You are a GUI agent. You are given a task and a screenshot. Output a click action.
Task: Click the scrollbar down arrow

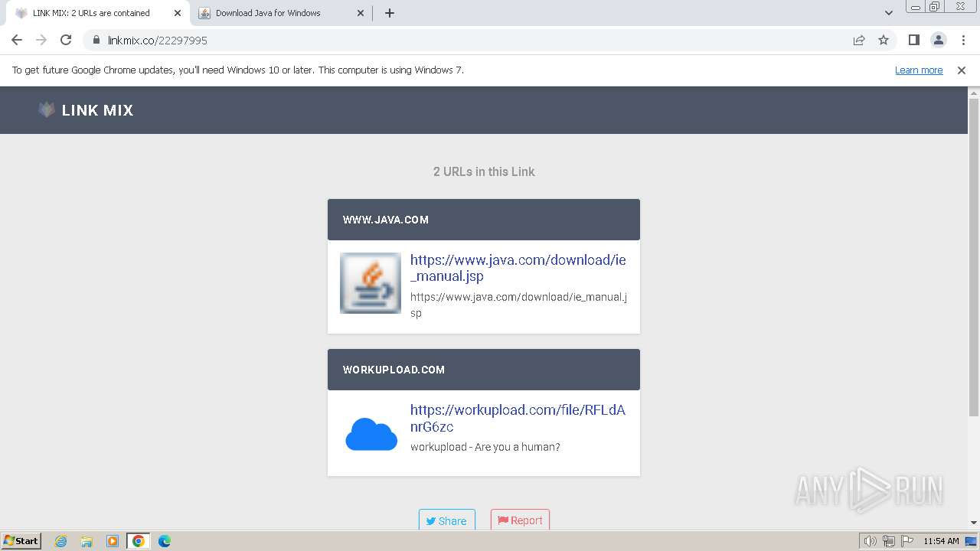tap(974, 523)
